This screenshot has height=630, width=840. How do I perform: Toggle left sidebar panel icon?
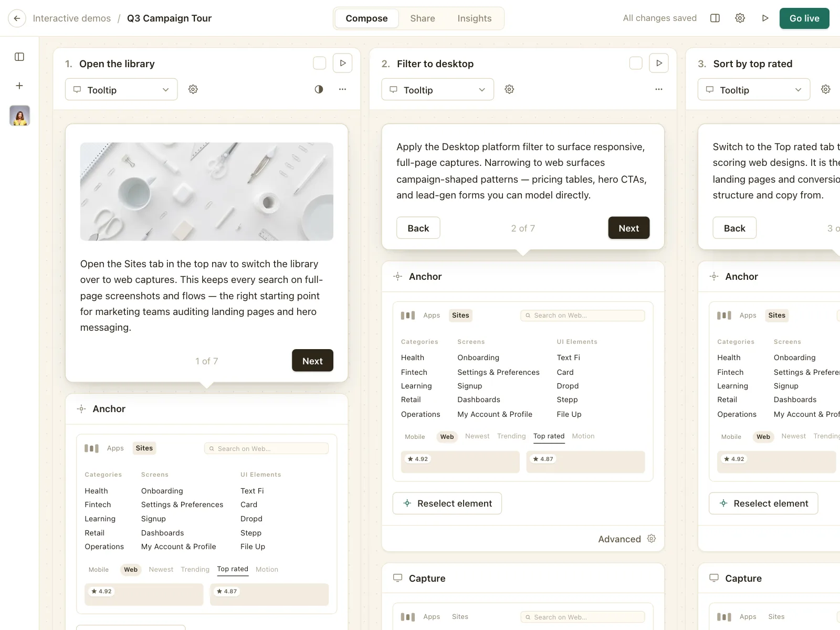pyautogui.click(x=19, y=57)
